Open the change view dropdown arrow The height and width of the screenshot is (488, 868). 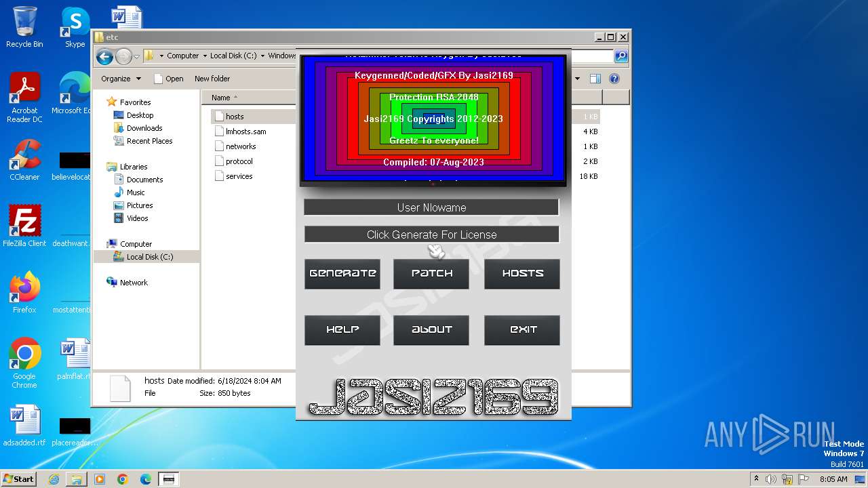pos(577,79)
